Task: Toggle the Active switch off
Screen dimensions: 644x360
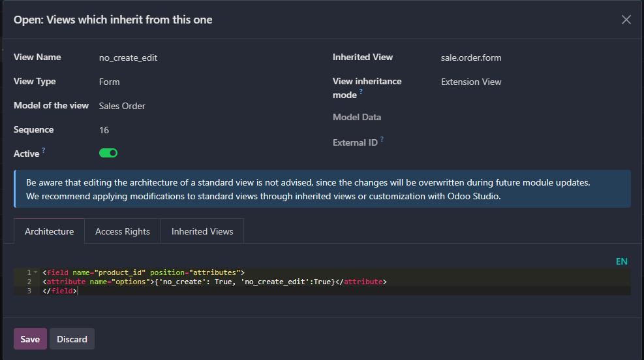Action: point(108,153)
